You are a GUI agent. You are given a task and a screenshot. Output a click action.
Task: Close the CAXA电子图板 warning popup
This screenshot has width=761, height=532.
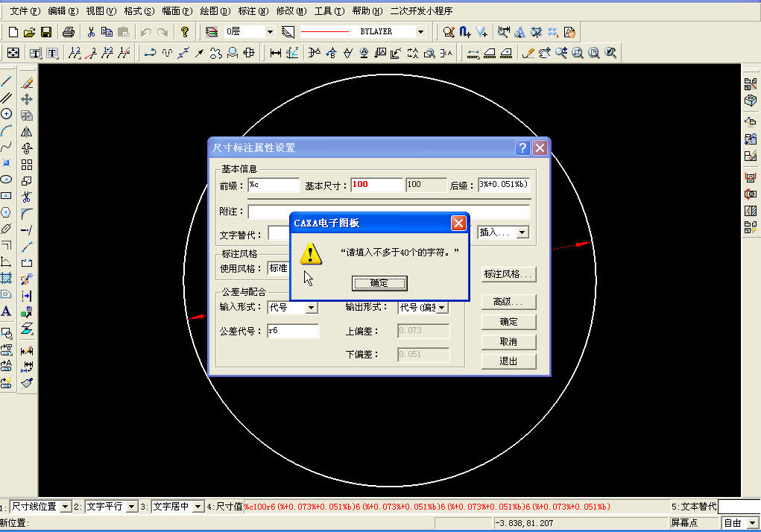(458, 223)
